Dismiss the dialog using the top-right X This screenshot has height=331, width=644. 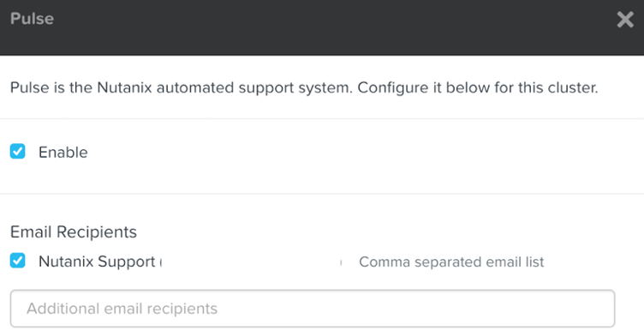[x=625, y=20]
